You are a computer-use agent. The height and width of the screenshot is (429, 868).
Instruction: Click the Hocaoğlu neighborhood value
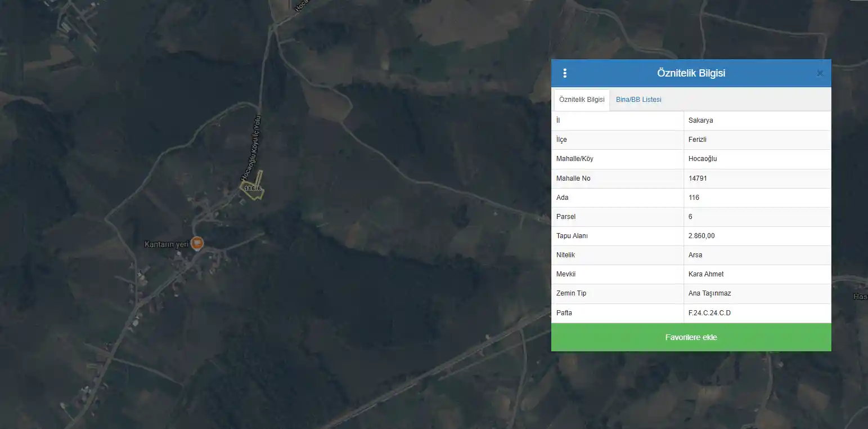tap(703, 159)
